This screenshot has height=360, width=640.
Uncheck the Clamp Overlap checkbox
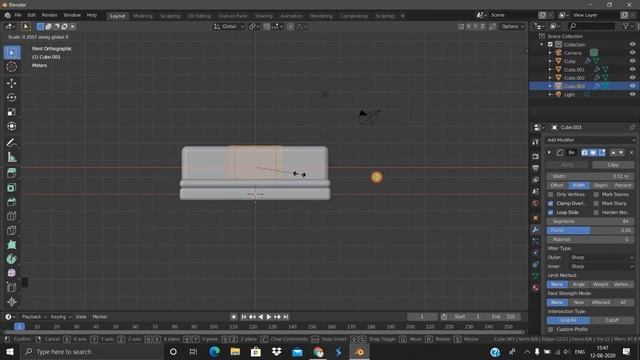coord(550,203)
